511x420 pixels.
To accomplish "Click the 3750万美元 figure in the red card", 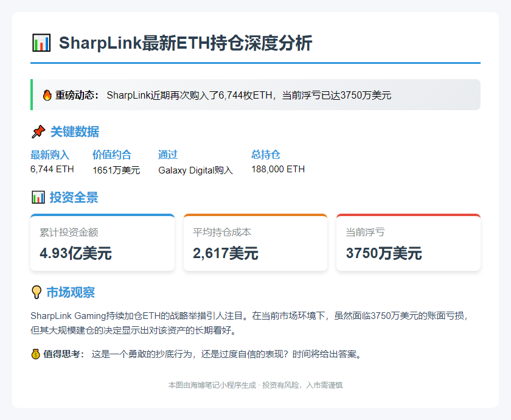I will pyautogui.click(x=384, y=253).
